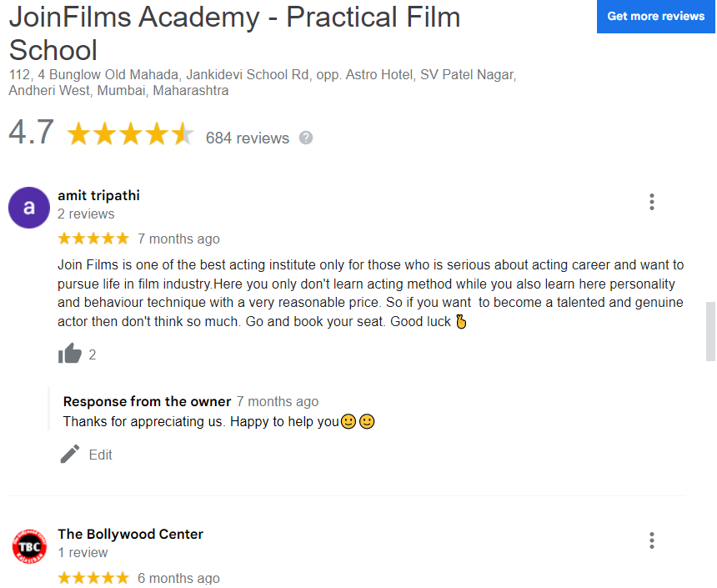Click the overall 4.7 star rating stars

pyautogui.click(x=130, y=134)
